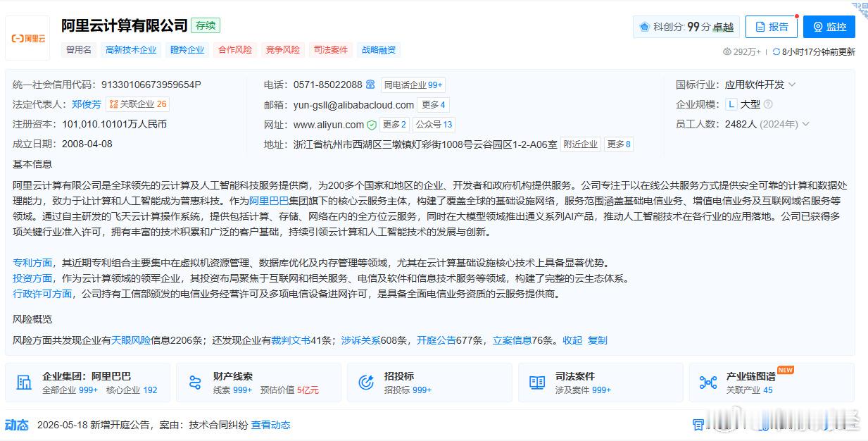
Task: Collapse risk overview with 收起
Action: (x=572, y=340)
